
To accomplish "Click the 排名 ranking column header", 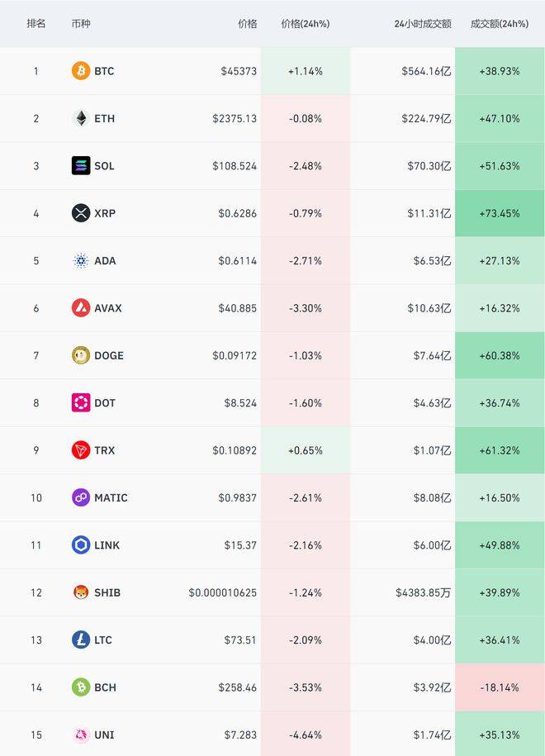I will pyautogui.click(x=36, y=24).
